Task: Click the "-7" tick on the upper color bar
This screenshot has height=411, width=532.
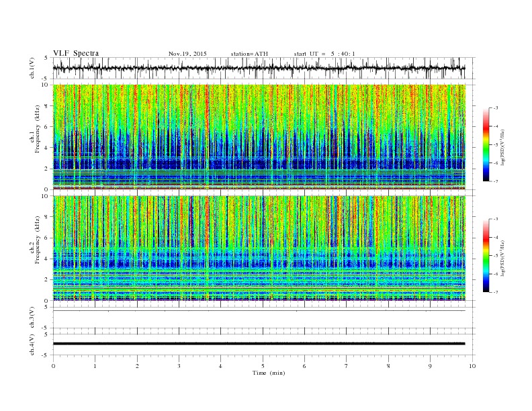Action: coord(496,181)
